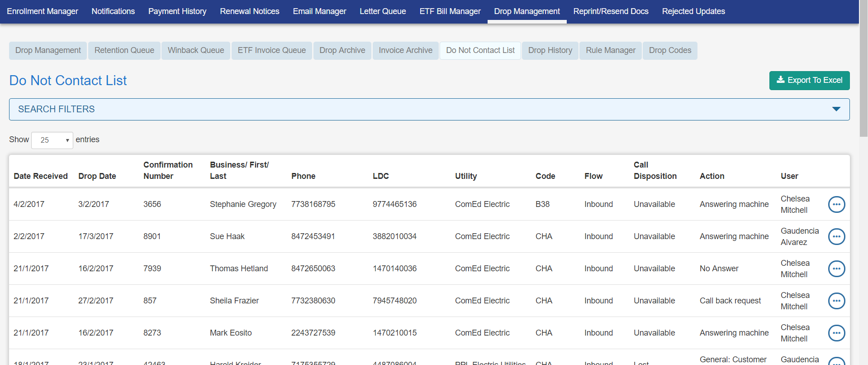
Task: Select Drop Management in top navigation bar
Action: 527,11
